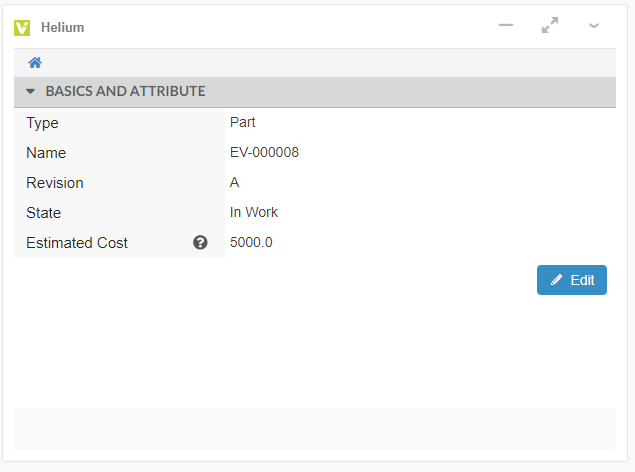Click the Part type value

point(242,123)
